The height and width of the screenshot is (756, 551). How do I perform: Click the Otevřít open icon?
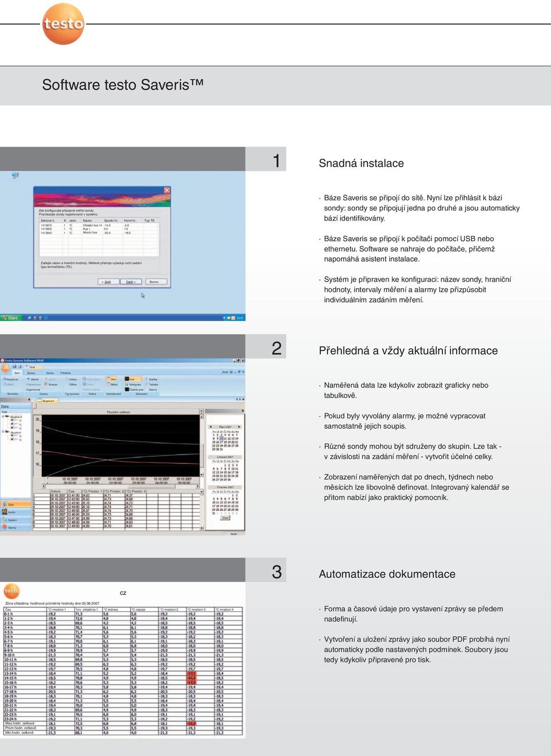tap(28, 379)
